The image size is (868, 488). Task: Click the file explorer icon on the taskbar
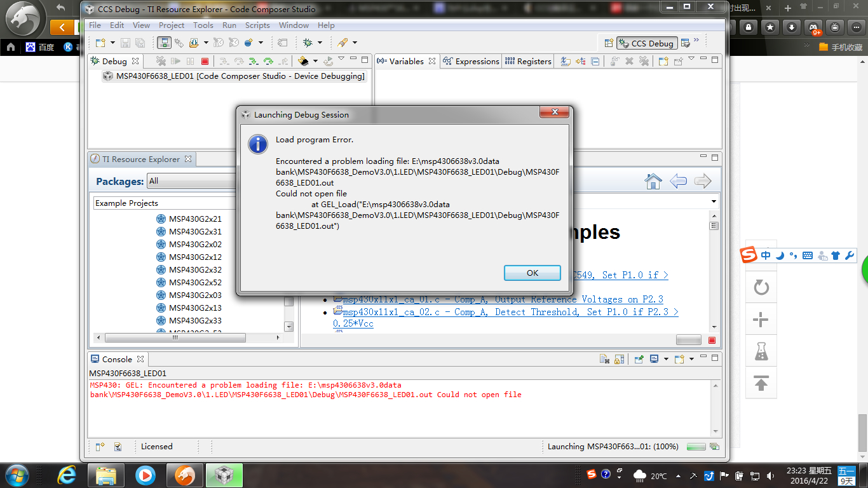(105, 475)
